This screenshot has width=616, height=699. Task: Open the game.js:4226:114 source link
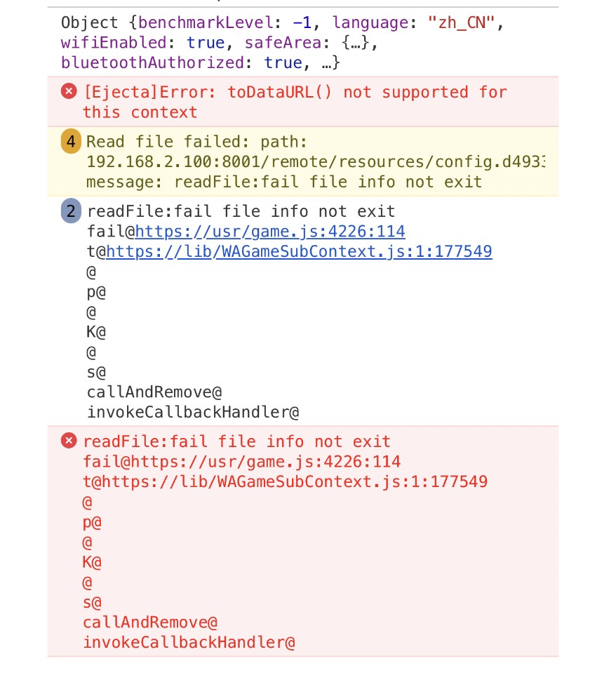[x=270, y=232]
